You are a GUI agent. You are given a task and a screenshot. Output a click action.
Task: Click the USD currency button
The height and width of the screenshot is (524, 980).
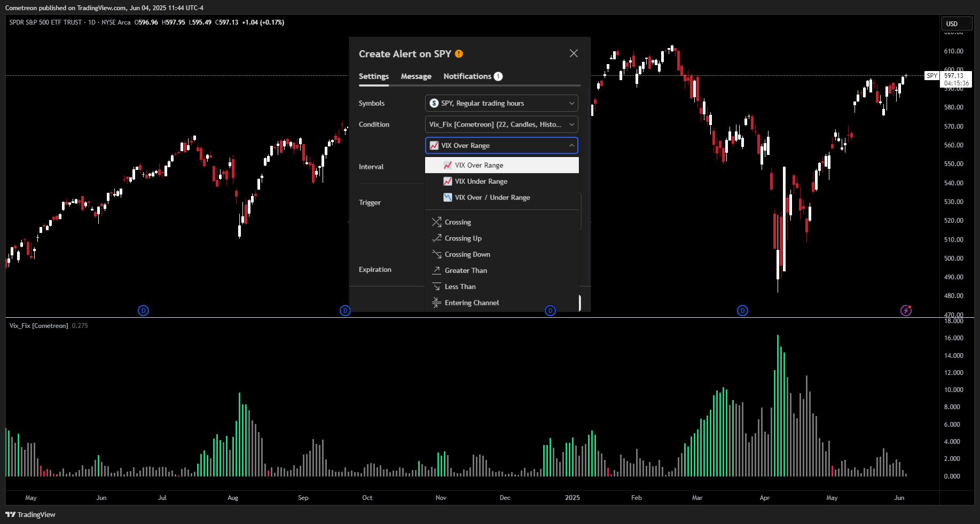(956, 24)
